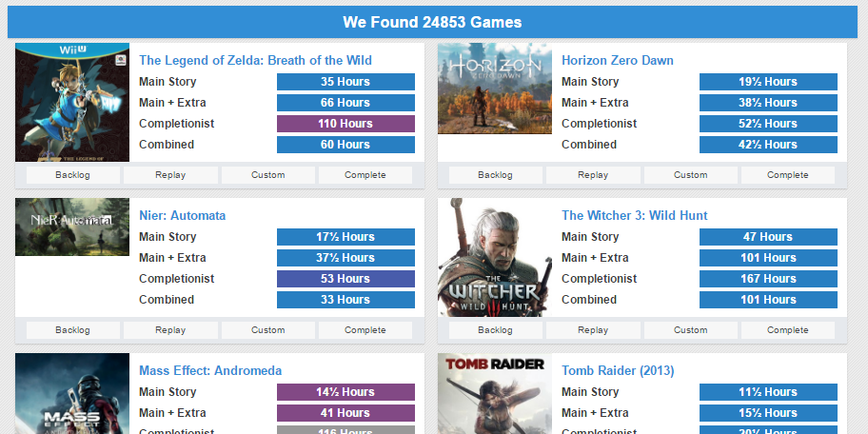Image resolution: width=868 pixels, height=434 pixels.
Task: Click Horizon Main + Extra 38½ Hours bar
Action: click(x=768, y=103)
